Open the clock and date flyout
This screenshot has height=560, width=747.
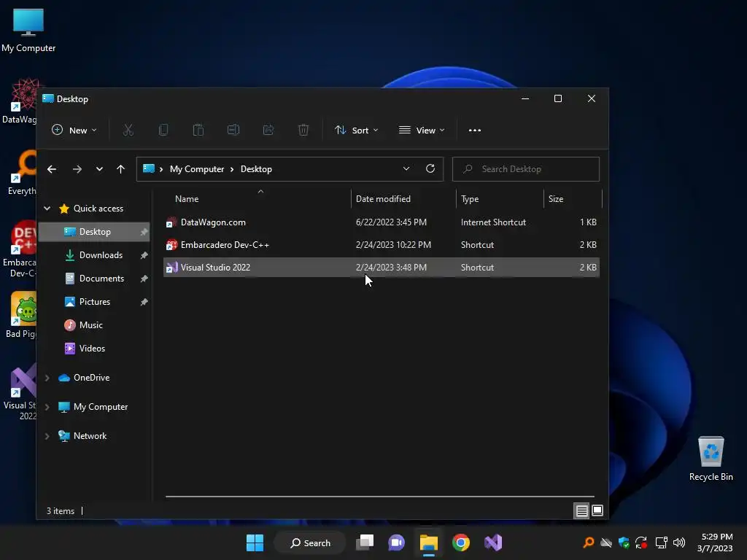tap(715, 542)
